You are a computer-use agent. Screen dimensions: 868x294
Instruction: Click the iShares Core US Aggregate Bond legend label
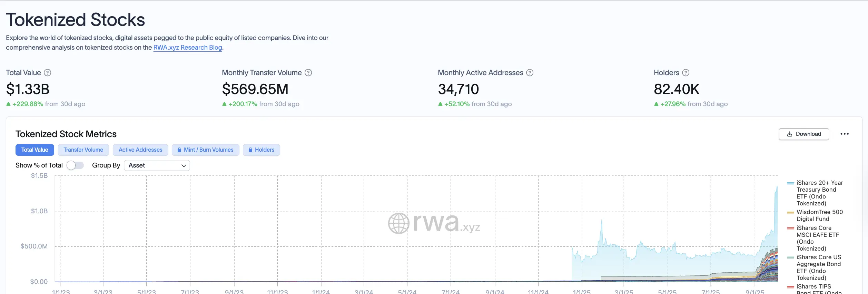click(819, 267)
